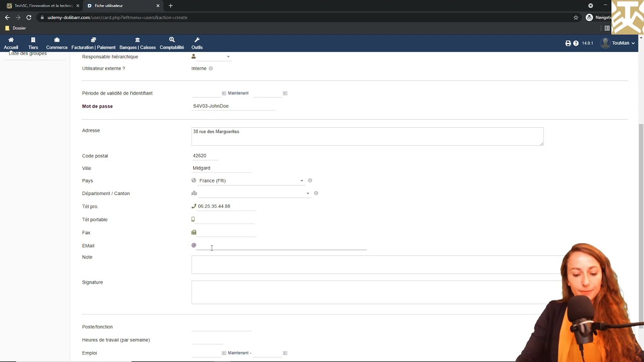Open Dossier bookmarks folder
Screen dimensions: 644x362
[x=16, y=28]
